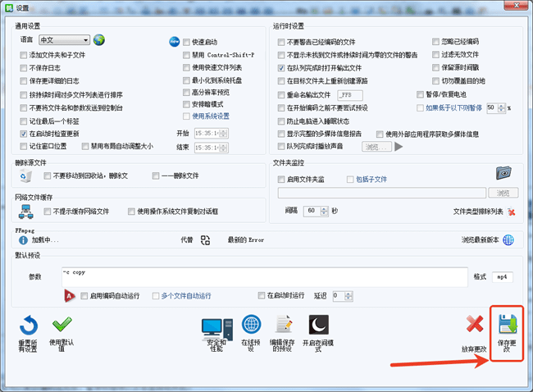Expand the 语言 language dropdown
The width and height of the screenshot is (533, 392).
point(85,40)
